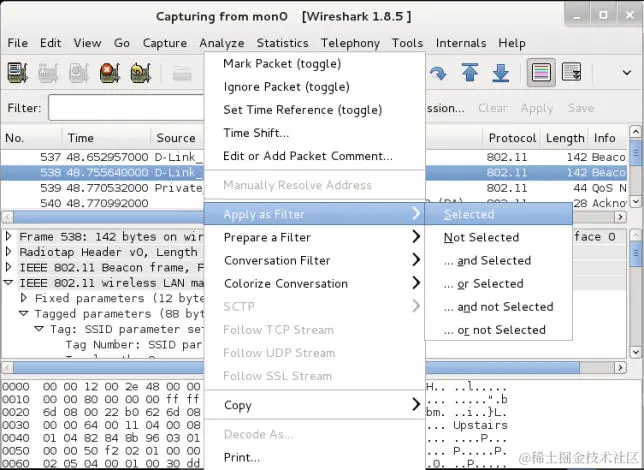Click packet list horizontal scrollbar right arrow
The image size is (644, 470).
click(620, 217)
